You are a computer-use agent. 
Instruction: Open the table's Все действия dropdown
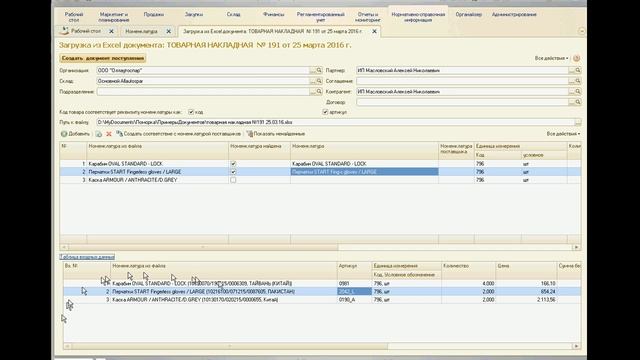click(x=563, y=134)
